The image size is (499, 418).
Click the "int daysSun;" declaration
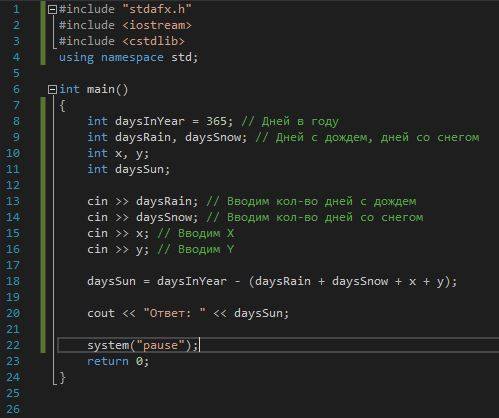click(129, 169)
